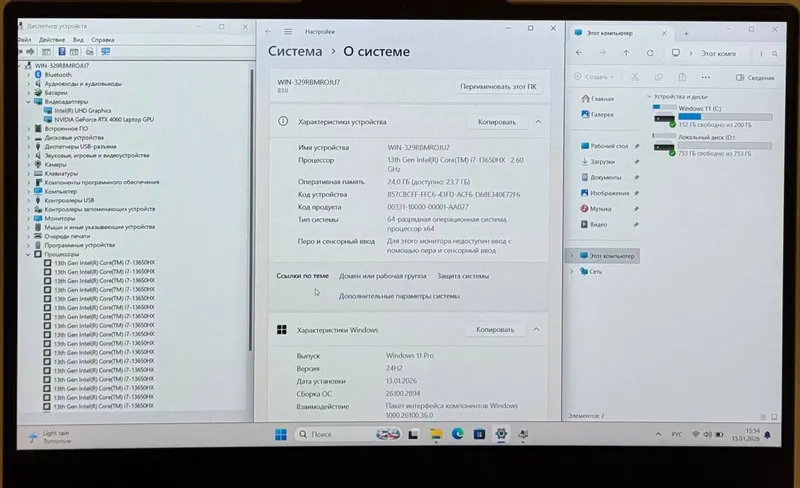Click the Device Manager vertical scrollbar
Viewport: 800px width, 488px height.
pyautogui.click(x=251, y=209)
